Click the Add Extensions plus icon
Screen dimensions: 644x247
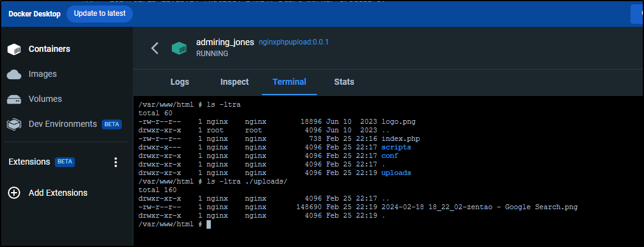click(14, 193)
